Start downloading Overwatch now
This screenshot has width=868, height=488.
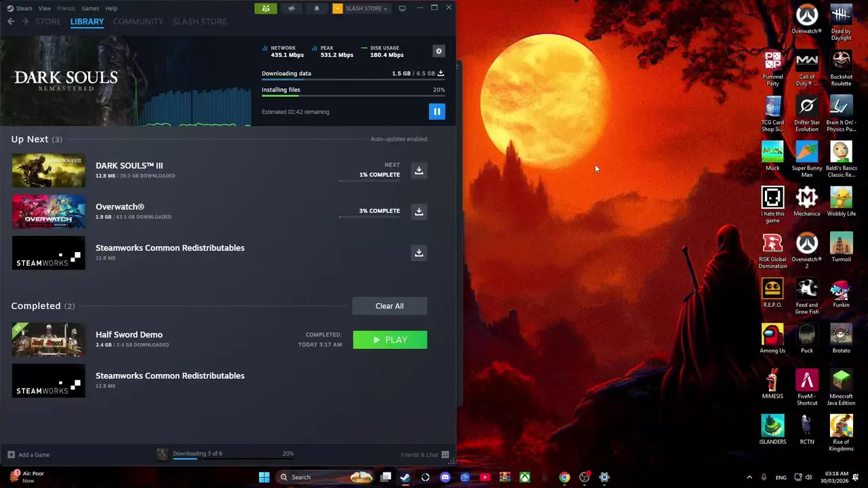tap(419, 211)
